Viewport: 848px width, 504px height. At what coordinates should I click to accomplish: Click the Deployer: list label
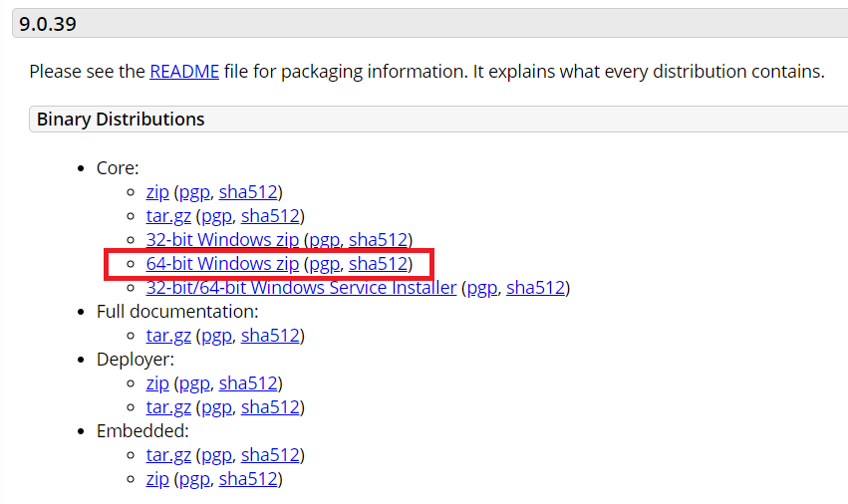136,360
